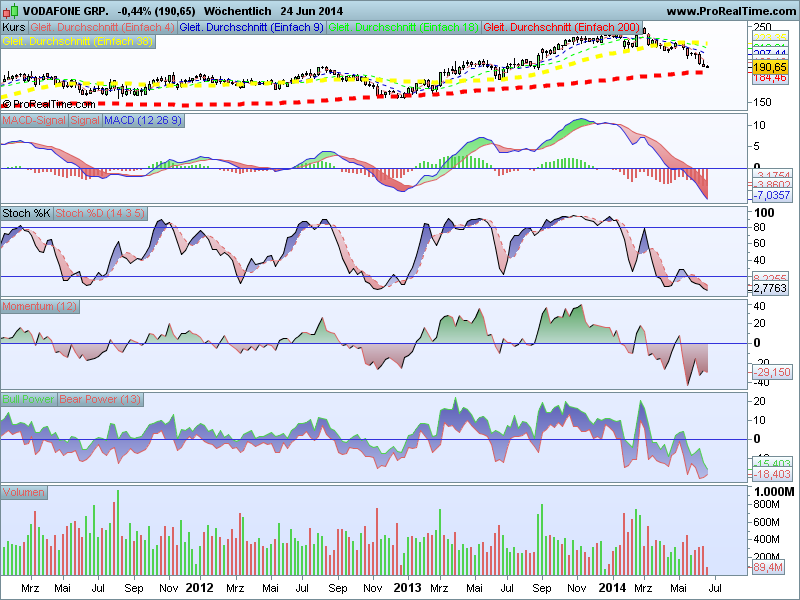
Task: Click the 60 stochastic axis label
Action: [x=760, y=243]
